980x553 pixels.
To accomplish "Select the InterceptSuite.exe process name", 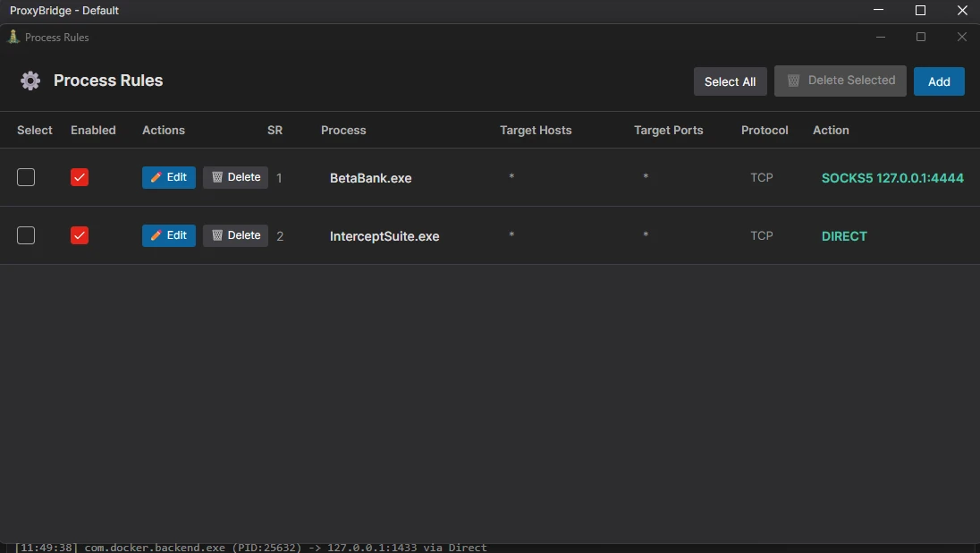I will coord(384,236).
